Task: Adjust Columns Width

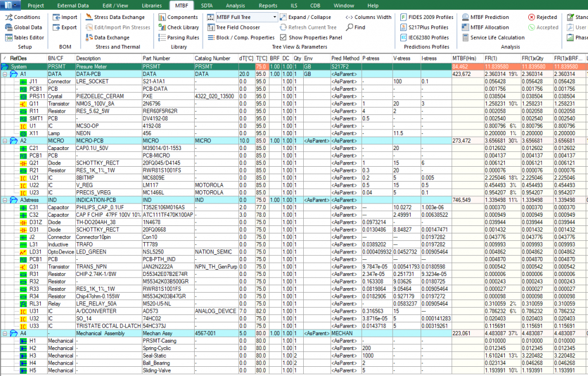Action: [368, 17]
